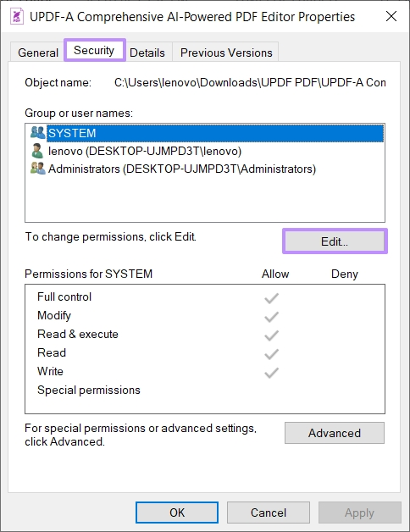Open the Security tab

pos(94,50)
